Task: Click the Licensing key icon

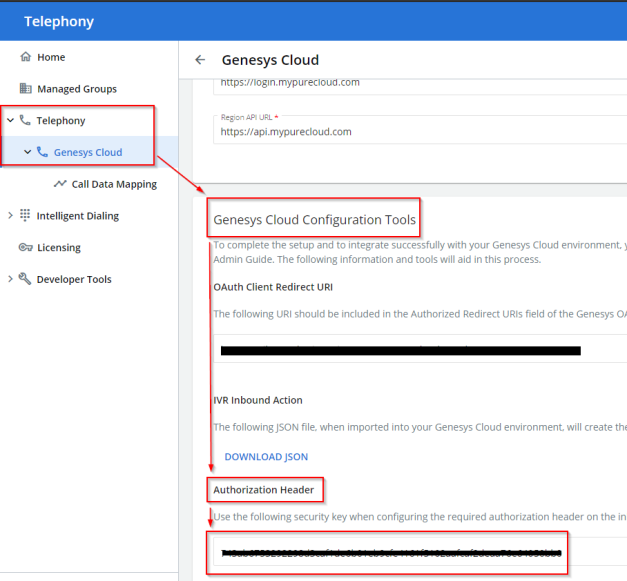Action: click(x=25, y=248)
